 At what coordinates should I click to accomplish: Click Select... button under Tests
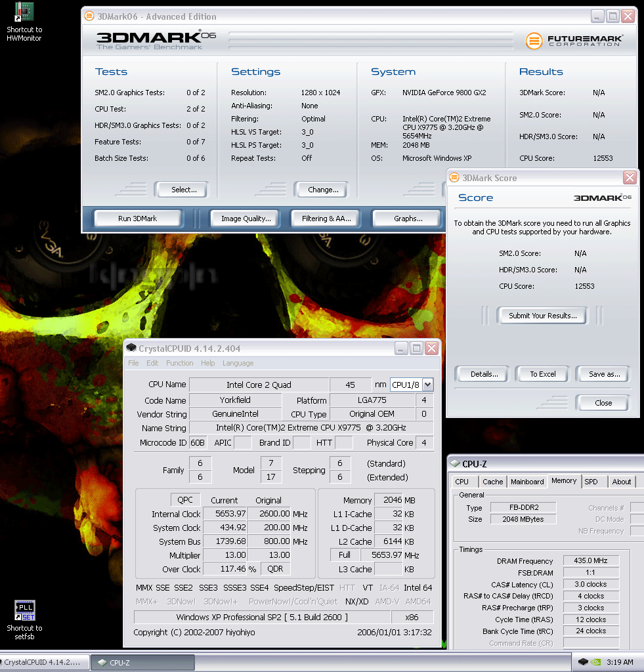(181, 190)
